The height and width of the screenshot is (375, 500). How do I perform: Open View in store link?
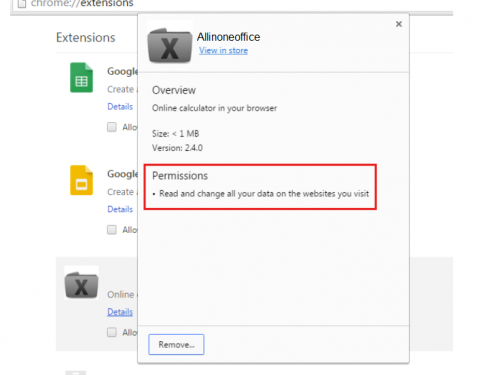[x=223, y=51]
